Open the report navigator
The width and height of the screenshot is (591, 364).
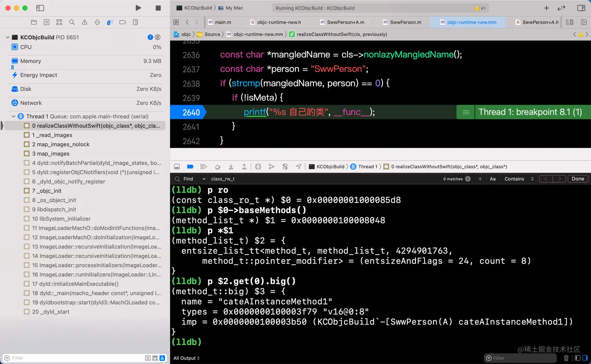(135, 22)
